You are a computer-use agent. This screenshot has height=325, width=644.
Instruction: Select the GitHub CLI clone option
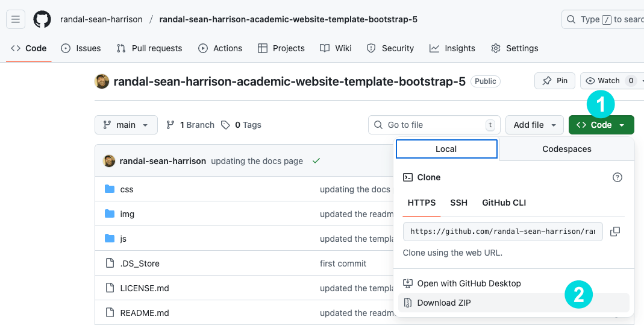(504, 203)
